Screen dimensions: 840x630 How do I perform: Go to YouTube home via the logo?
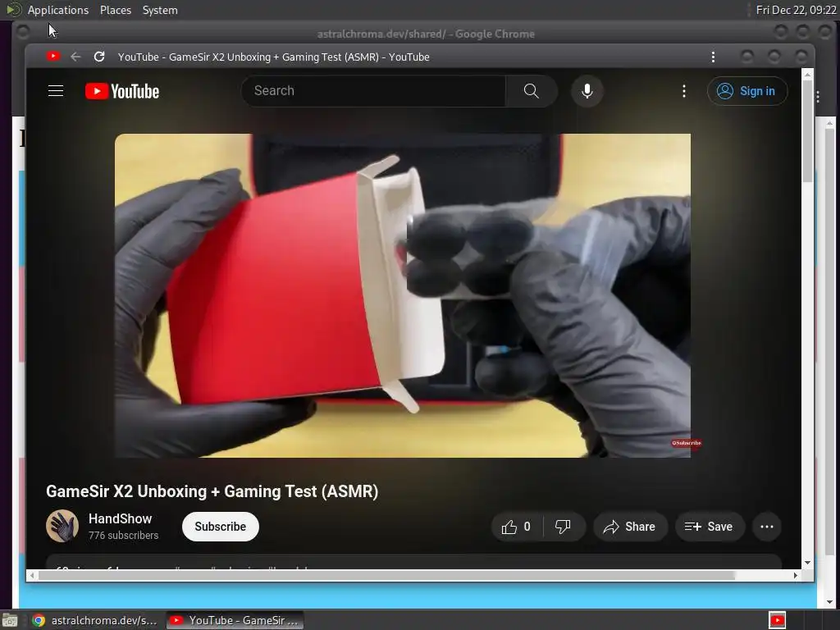(122, 91)
